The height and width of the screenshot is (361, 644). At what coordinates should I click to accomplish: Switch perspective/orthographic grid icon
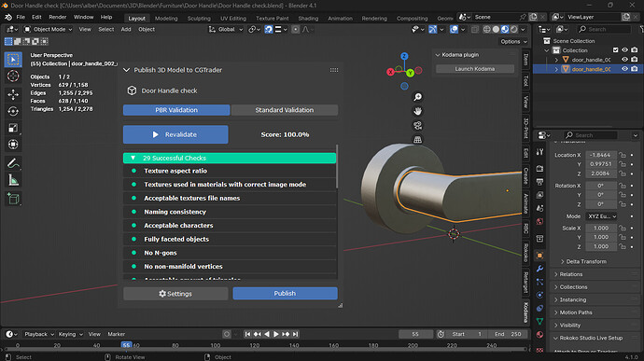(x=418, y=140)
